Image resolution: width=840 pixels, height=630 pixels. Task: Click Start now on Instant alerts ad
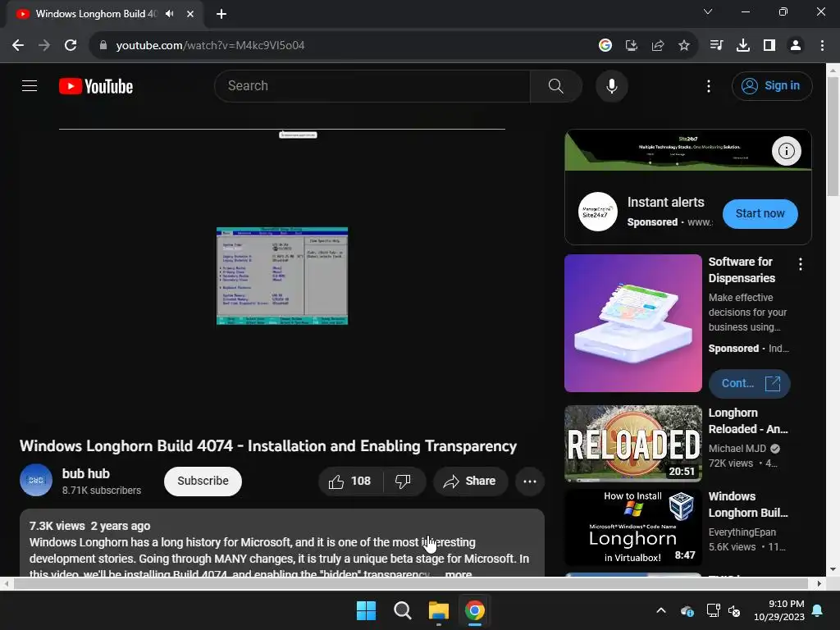coord(760,214)
